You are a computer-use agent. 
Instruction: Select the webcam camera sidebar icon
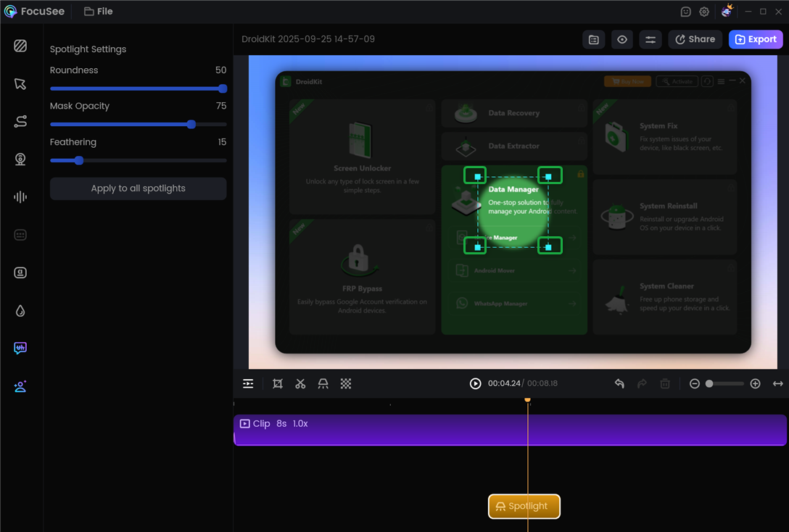[x=20, y=159]
